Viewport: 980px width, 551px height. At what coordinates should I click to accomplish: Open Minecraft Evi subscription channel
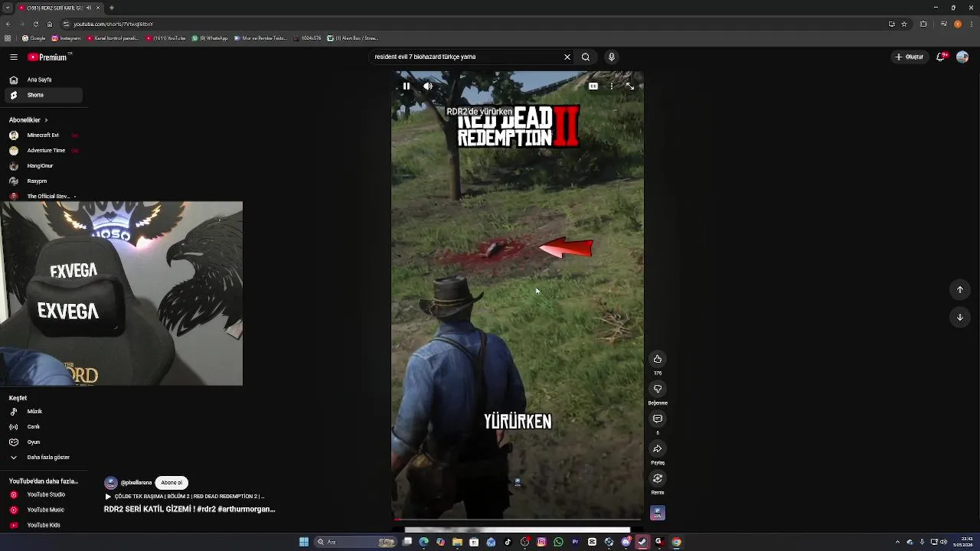click(42, 135)
